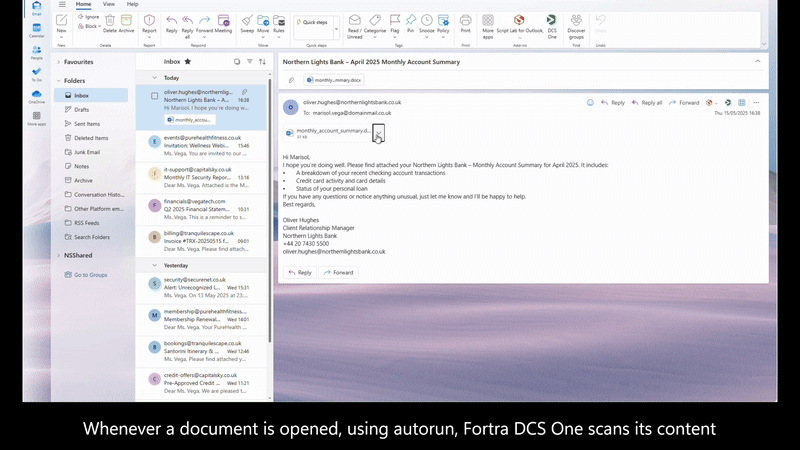The width and height of the screenshot is (800, 450).
Task: Click the Print icon in ribbon
Action: click(x=465, y=20)
